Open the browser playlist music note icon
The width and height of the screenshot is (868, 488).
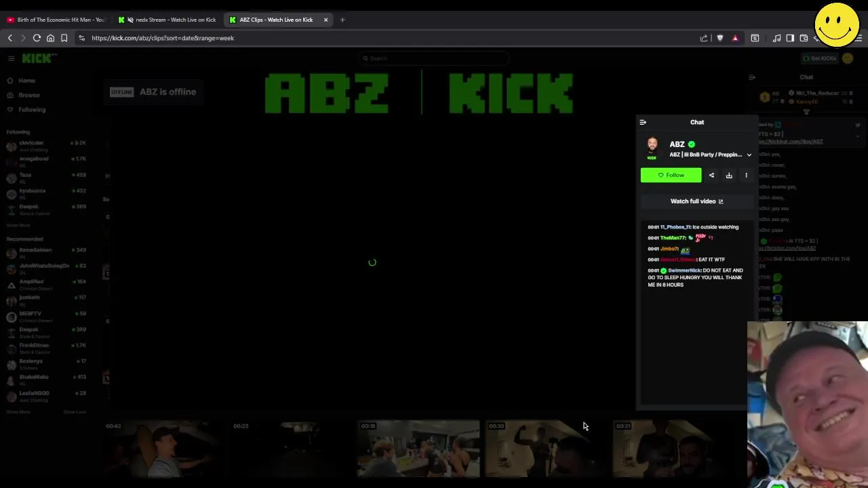[777, 38]
